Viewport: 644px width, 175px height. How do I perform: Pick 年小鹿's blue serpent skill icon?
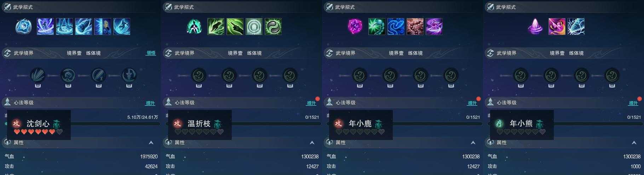396,27
